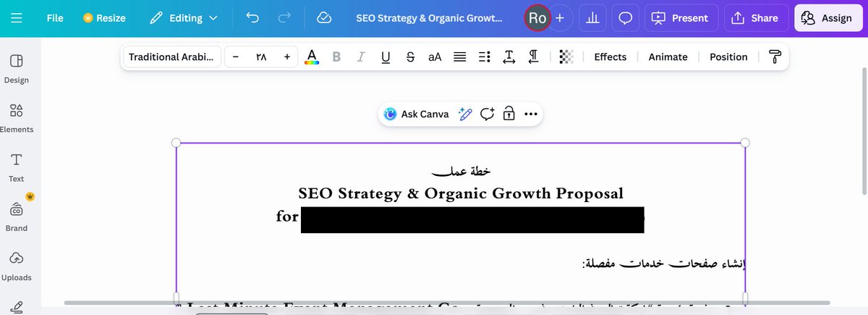868x315 pixels.
Task: Open the Uploads side panel
Action: click(17, 266)
